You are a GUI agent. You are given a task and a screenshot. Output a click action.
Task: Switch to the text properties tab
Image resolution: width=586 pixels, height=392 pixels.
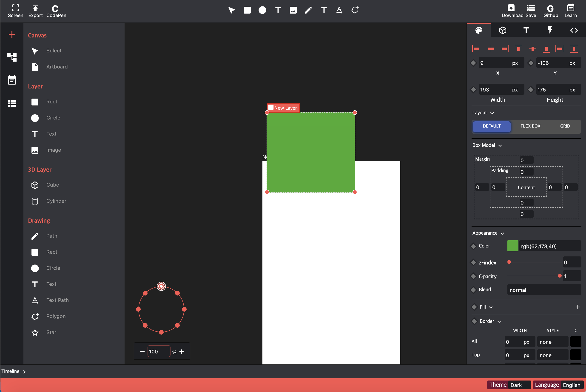click(x=526, y=30)
